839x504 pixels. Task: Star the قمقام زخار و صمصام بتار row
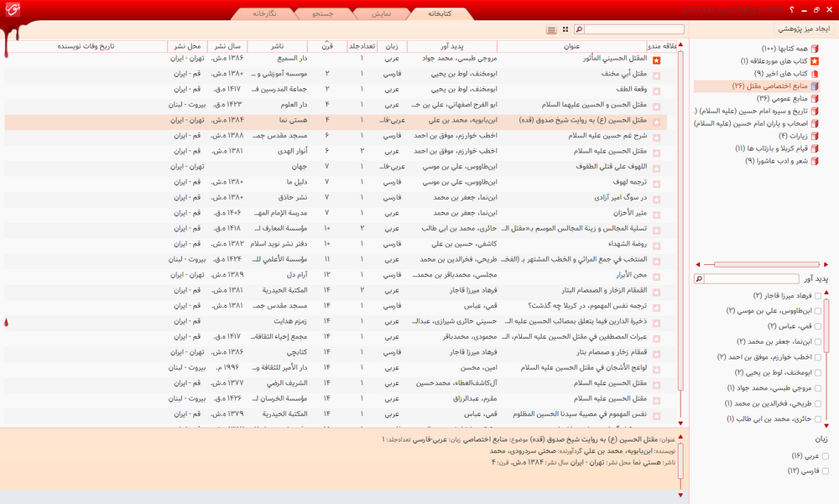click(657, 354)
